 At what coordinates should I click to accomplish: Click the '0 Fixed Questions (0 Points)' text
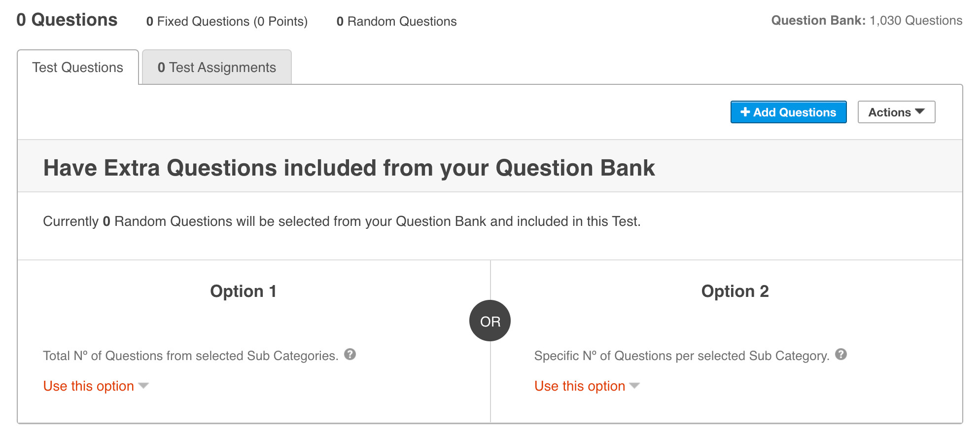click(227, 22)
